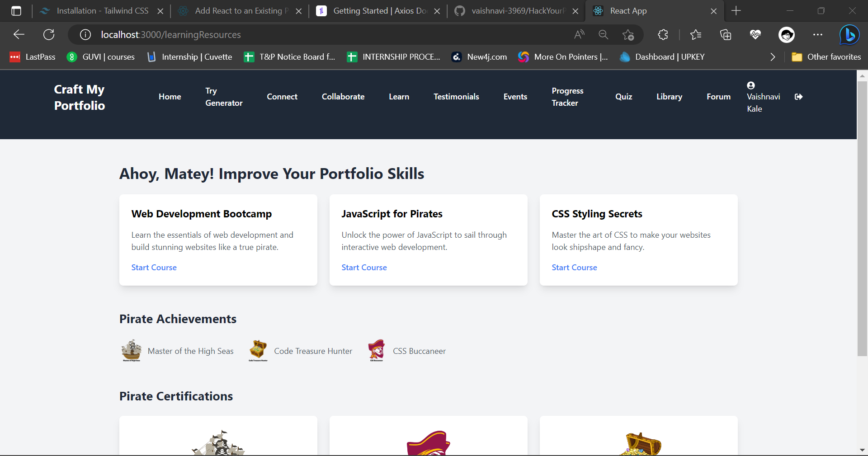Switch to Getting Started Axios Docs tab
This screenshot has height=456, width=868.
tap(378, 11)
